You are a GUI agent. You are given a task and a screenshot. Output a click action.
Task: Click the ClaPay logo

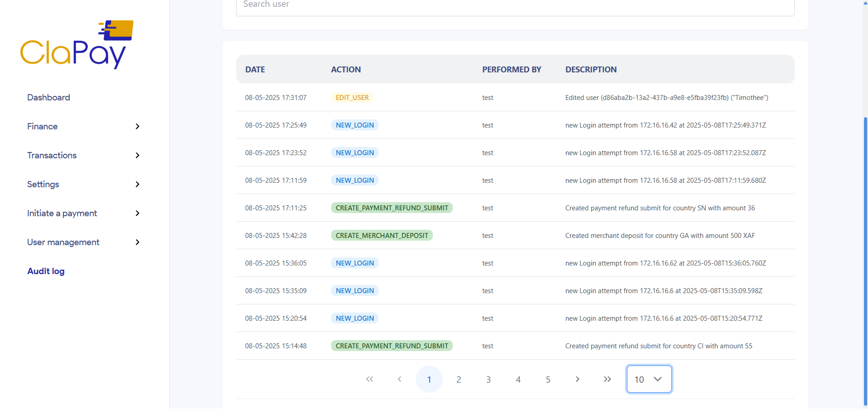point(76,44)
